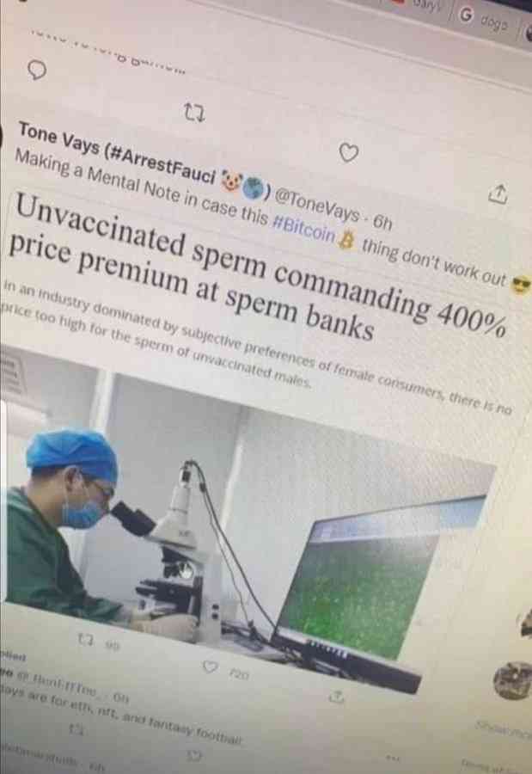Click the round avatar in the right sidebar
This screenshot has width=532, height=774.
point(512,681)
